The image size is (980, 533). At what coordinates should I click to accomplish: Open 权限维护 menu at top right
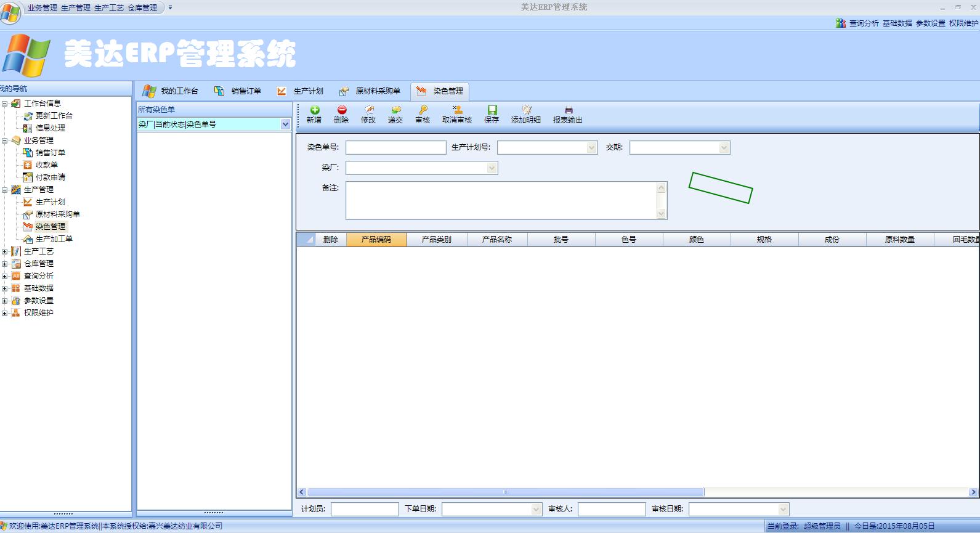[964, 23]
